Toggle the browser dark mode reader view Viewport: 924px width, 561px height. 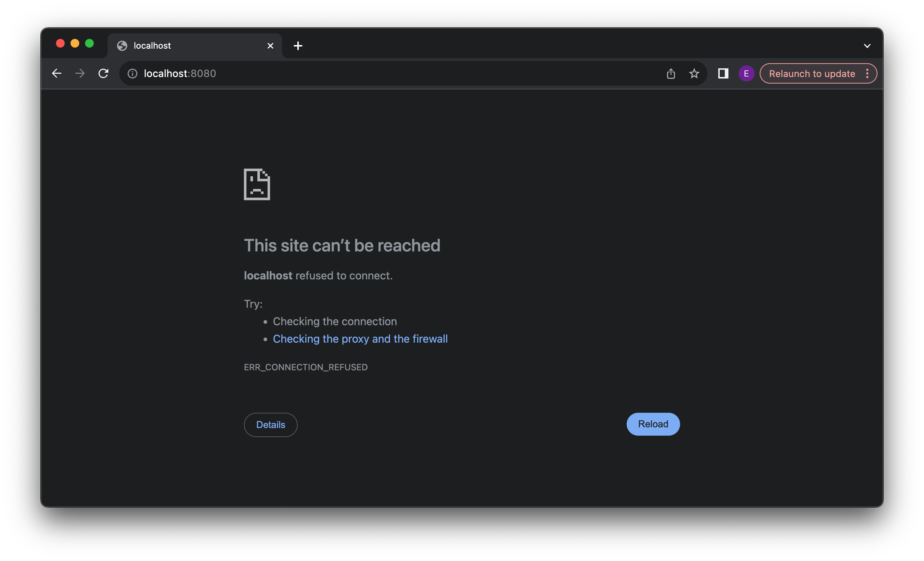click(723, 73)
